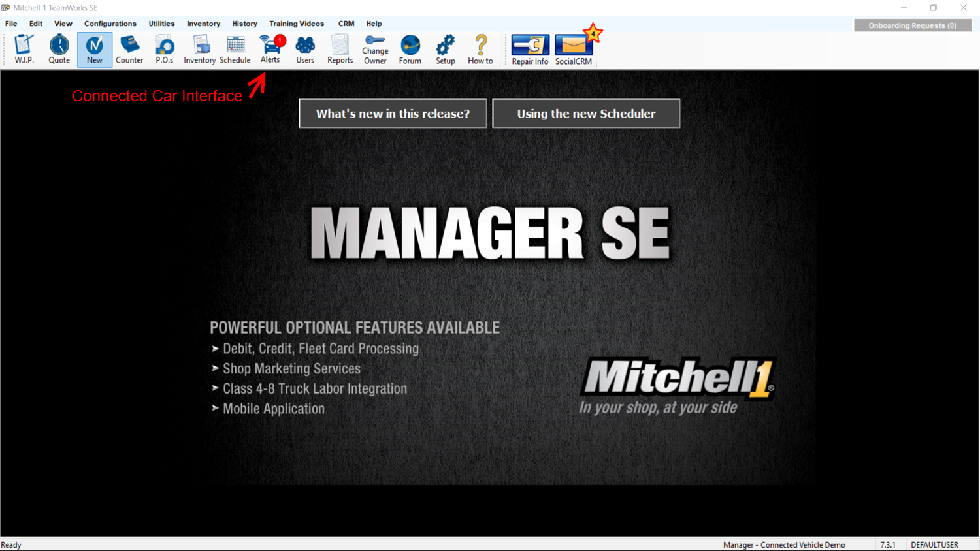The width and height of the screenshot is (980, 551).
Task: Open the Counter sales icon
Action: 129,49
